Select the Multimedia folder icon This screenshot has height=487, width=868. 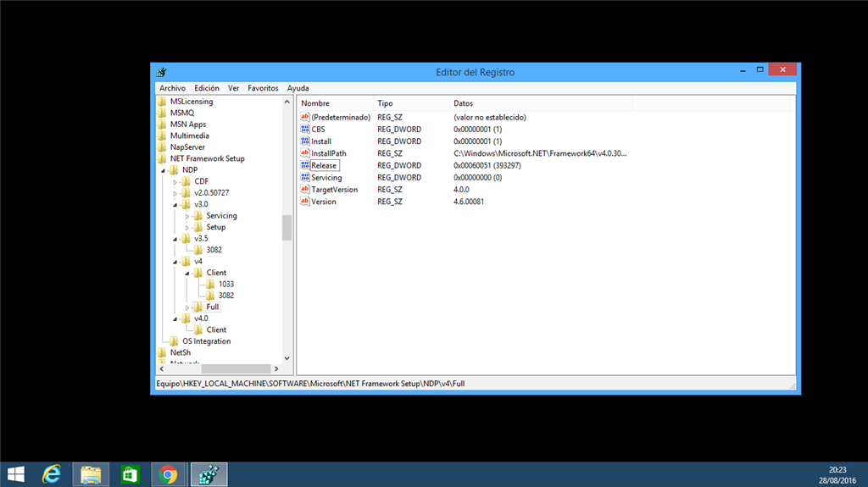click(162, 136)
